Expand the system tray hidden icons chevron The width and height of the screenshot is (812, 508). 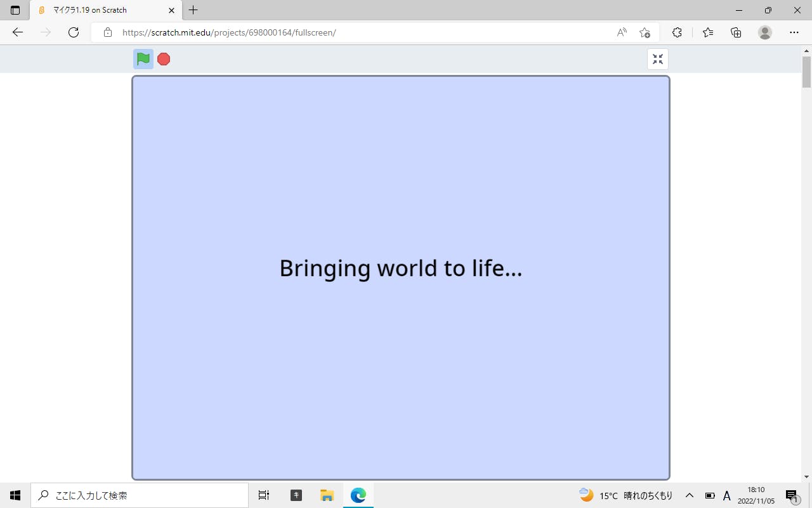pos(690,495)
